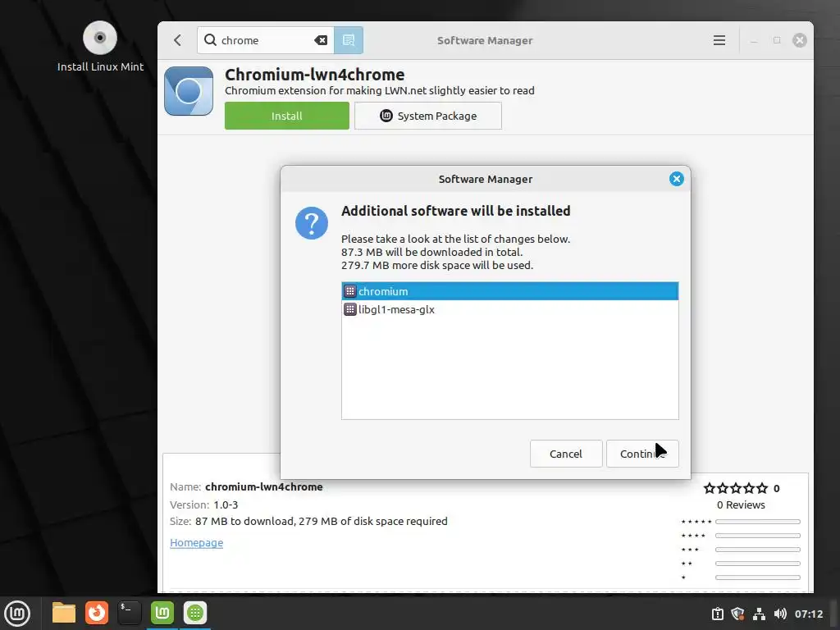Image resolution: width=840 pixels, height=630 pixels.
Task: Click the four-star rating bar
Action: (x=757, y=536)
